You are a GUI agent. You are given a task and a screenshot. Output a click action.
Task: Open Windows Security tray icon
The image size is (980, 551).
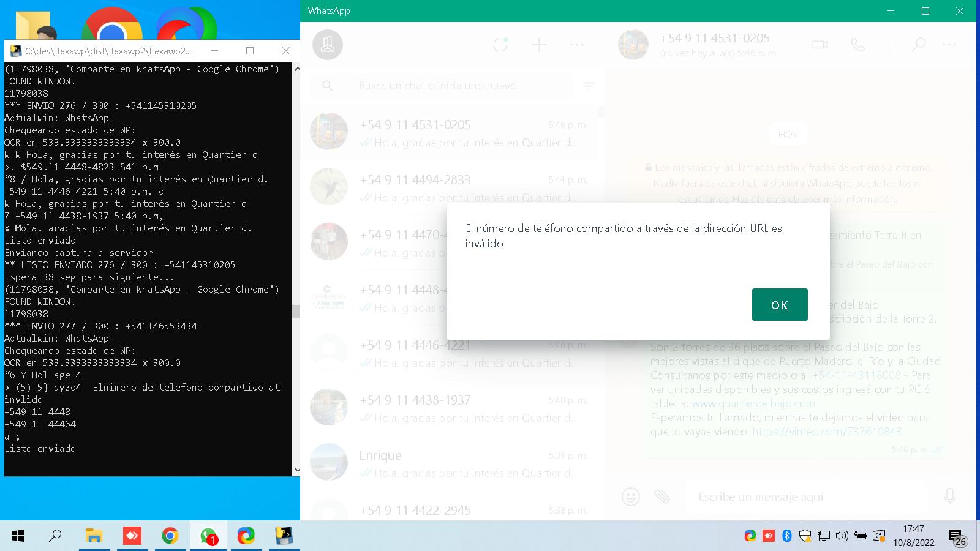805,536
